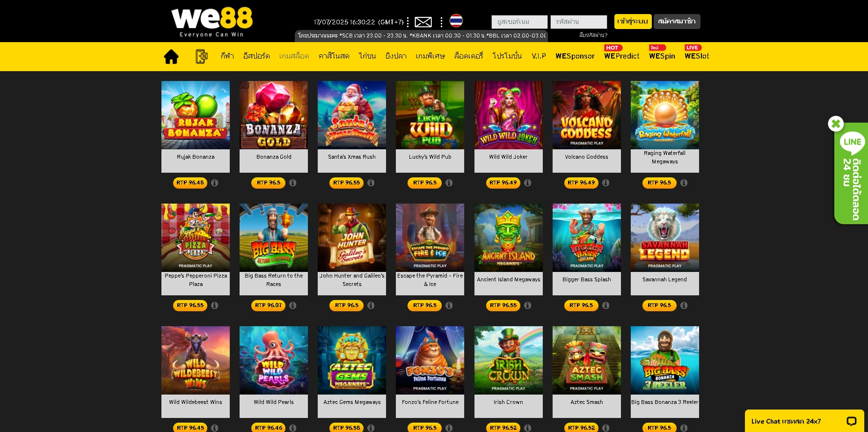Open the V.I.P navigation tab

click(539, 56)
